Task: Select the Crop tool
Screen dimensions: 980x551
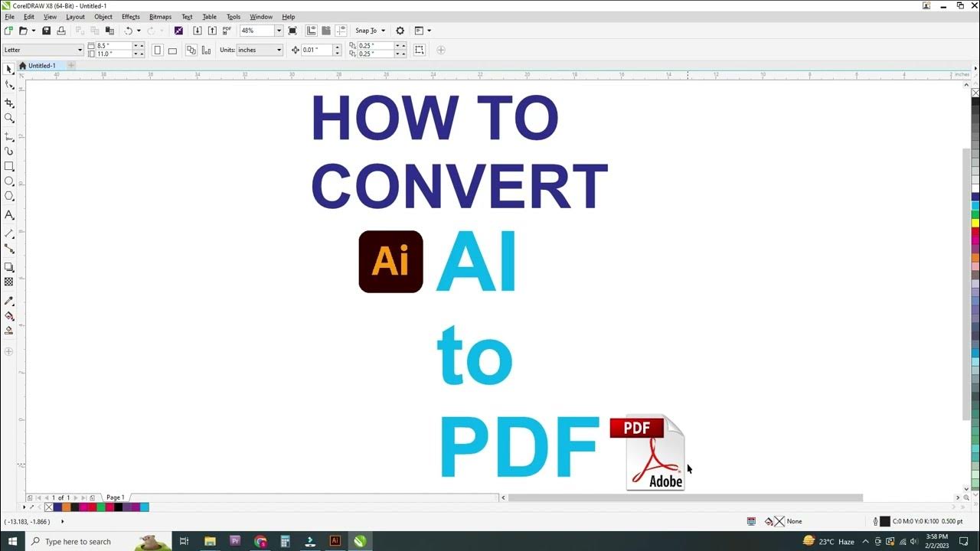Action: click(x=9, y=103)
